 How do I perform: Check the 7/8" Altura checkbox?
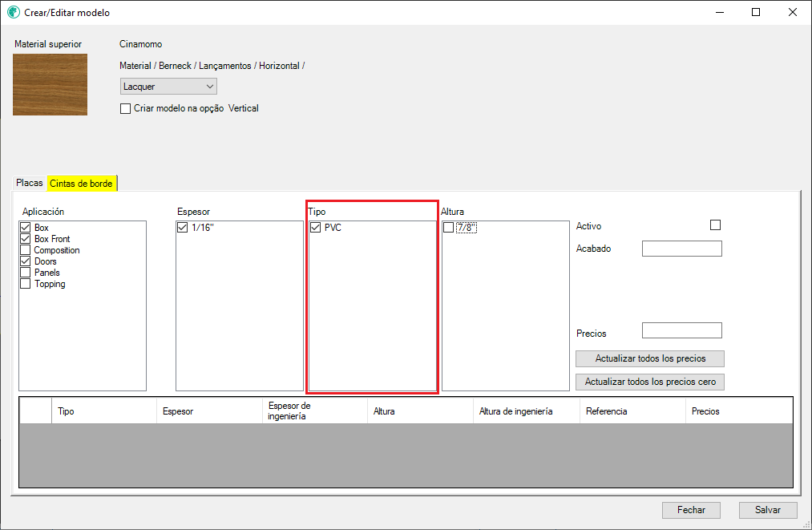pyautogui.click(x=448, y=228)
